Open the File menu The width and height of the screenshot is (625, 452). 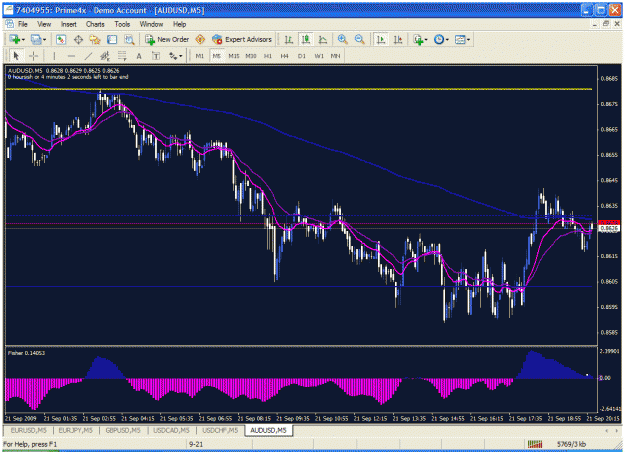23,24
